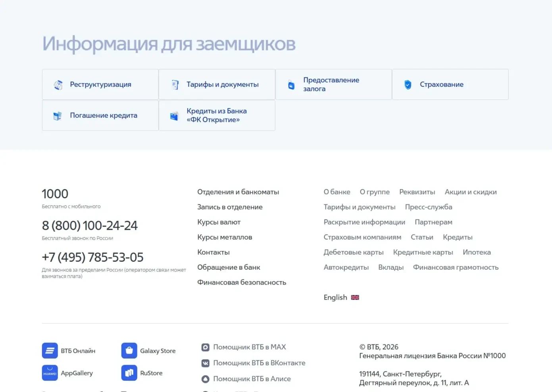Click the ВКонтакте icon
This screenshot has height=392, width=552.
pyautogui.click(x=206, y=363)
